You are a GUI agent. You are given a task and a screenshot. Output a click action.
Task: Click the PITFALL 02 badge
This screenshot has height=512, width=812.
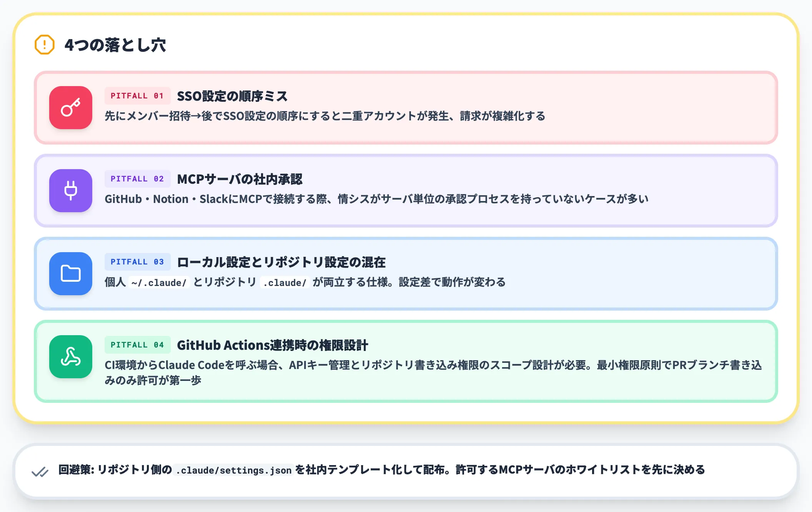click(137, 179)
